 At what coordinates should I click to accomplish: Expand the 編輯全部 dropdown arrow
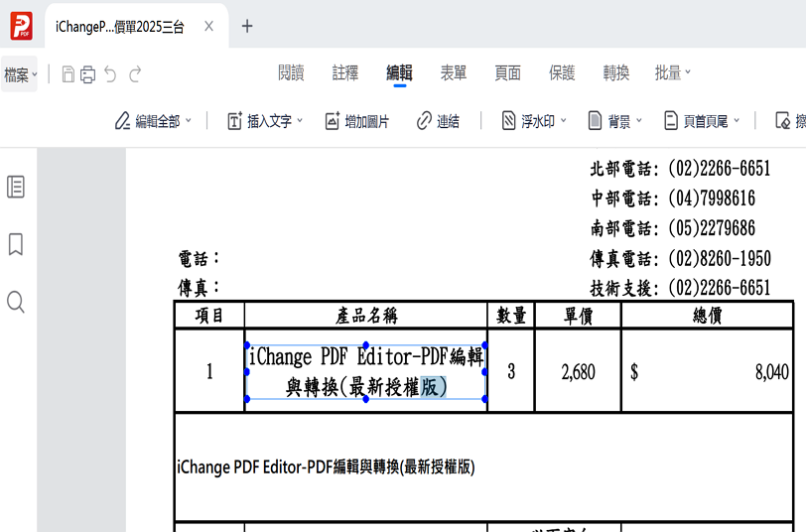pos(189,120)
